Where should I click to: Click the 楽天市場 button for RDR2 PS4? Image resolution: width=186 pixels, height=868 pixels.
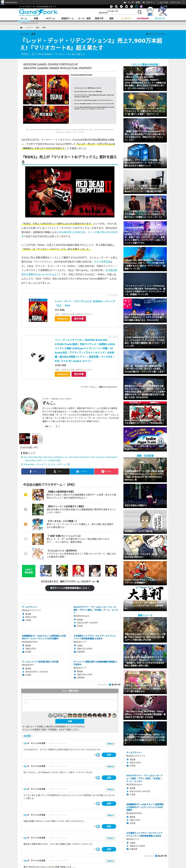click(79, 318)
